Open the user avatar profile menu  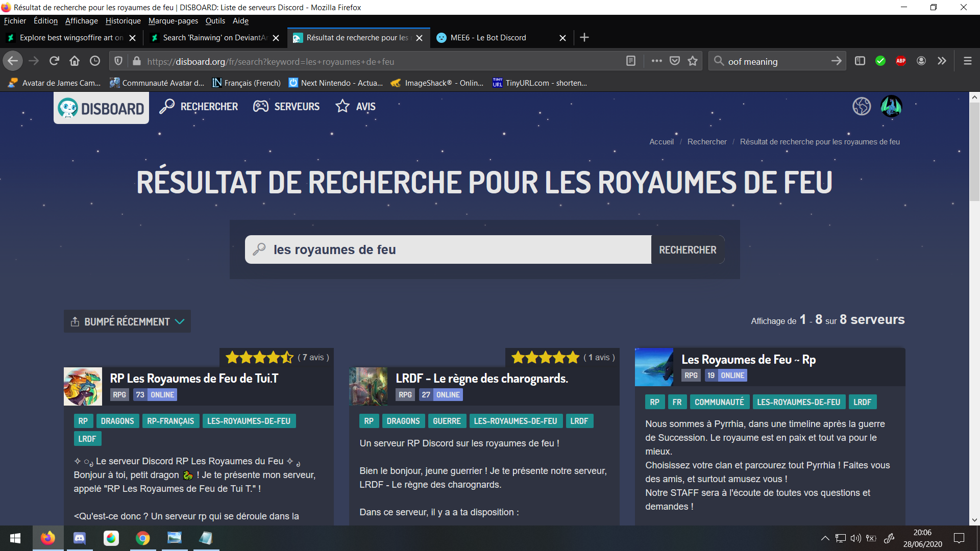coord(891,106)
